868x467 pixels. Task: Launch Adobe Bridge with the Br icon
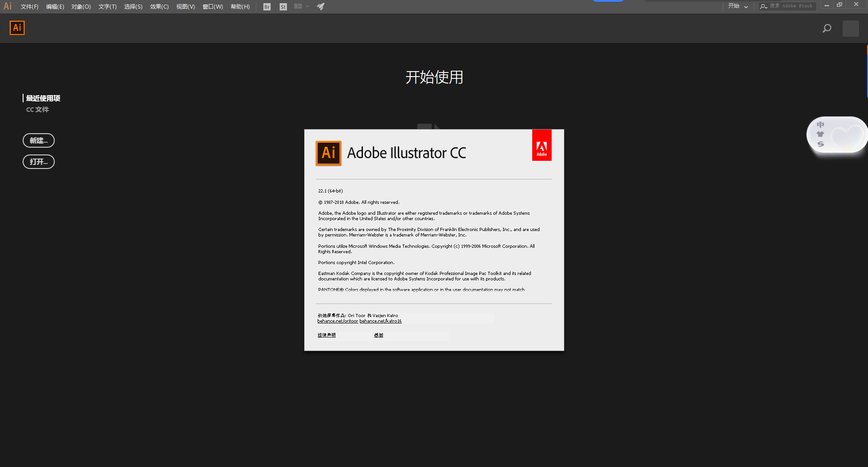pos(267,6)
